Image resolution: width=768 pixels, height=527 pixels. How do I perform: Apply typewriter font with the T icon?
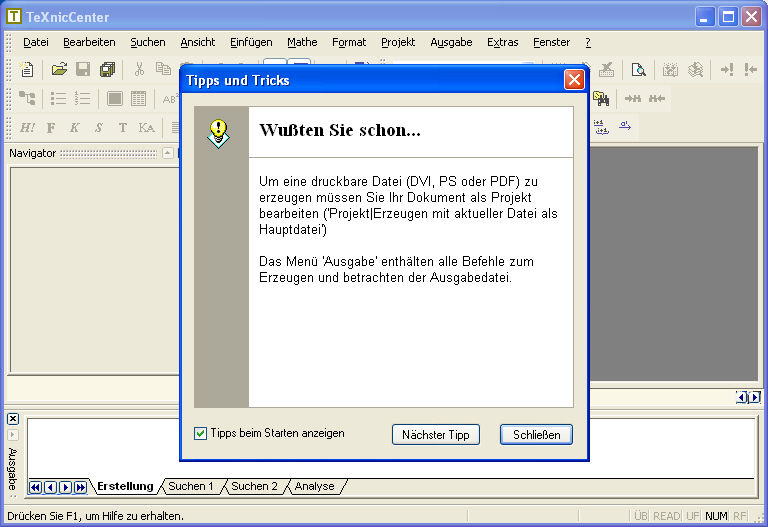[122, 128]
